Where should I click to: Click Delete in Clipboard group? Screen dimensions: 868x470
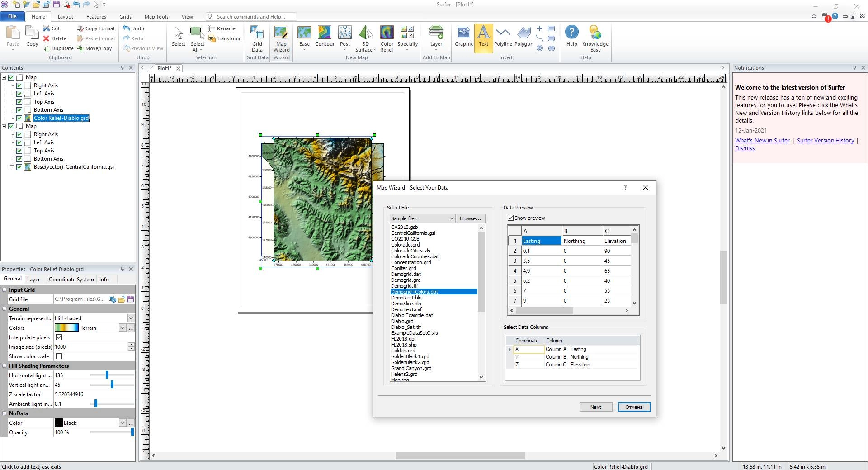click(55, 38)
